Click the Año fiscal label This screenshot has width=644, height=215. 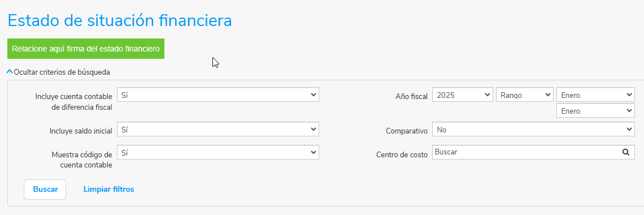411,97
